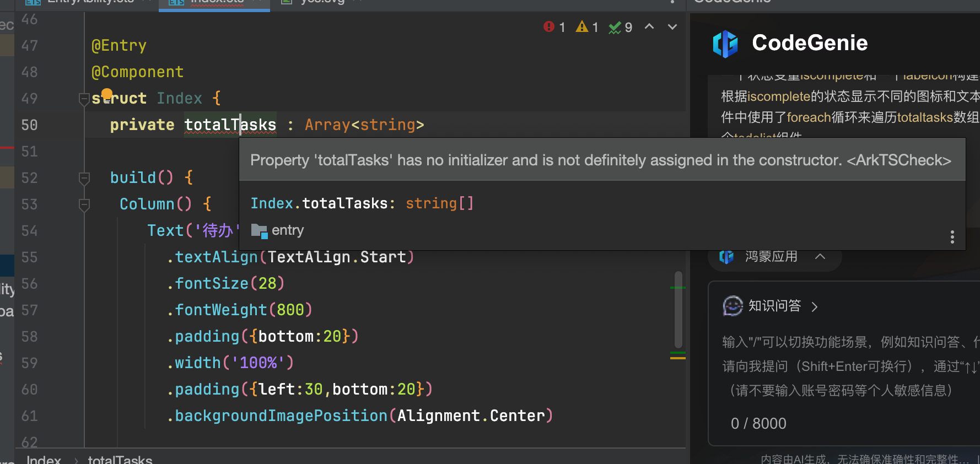980x464 pixels.
Task: Click the entry module folder icon
Action: (259, 230)
